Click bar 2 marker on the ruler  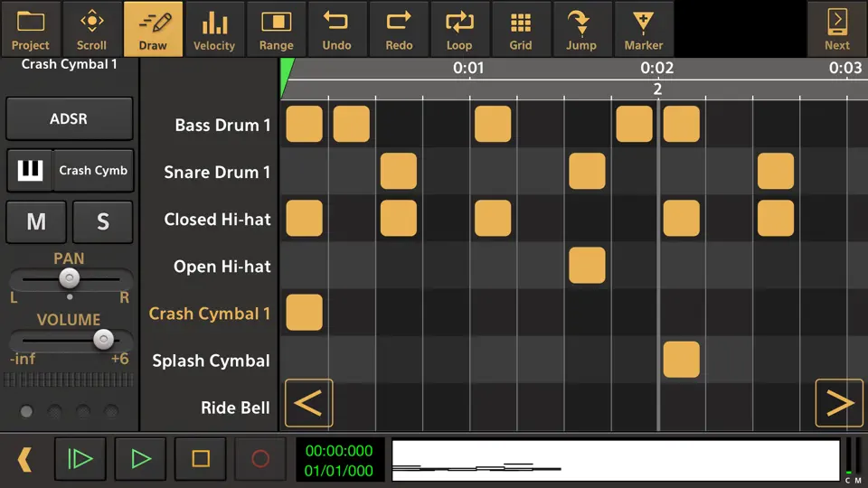point(657,89)
